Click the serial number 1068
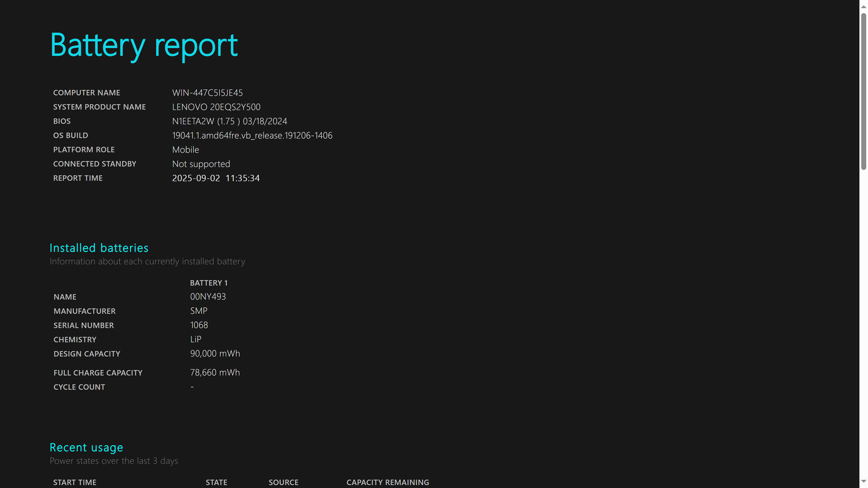Viewport: 868px width, 488px height. pyautogui.click(x=199, y=325)
